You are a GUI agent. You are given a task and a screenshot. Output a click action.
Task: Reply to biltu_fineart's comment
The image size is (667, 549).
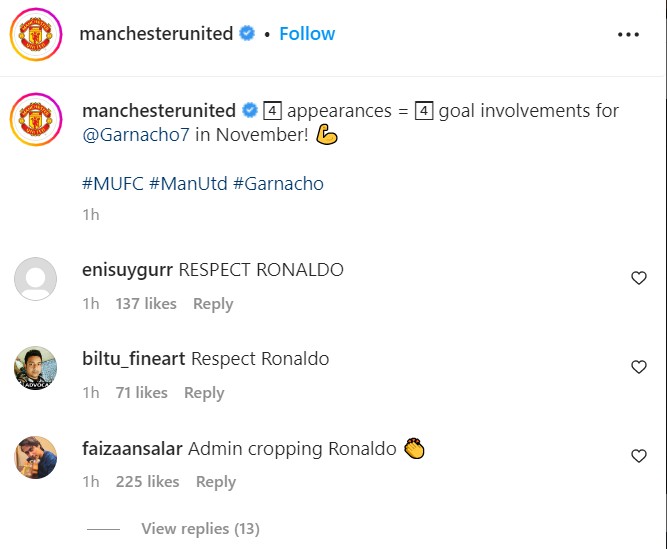204,393
